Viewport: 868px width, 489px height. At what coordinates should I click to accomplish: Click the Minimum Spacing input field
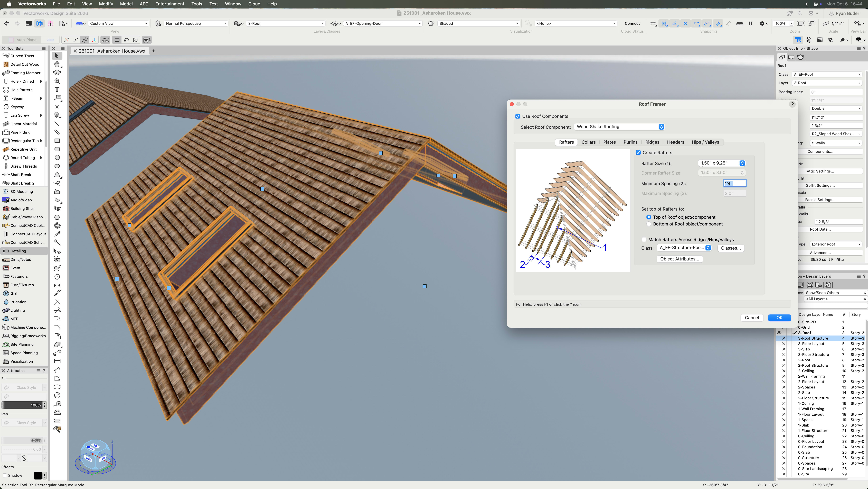point(735,183)
